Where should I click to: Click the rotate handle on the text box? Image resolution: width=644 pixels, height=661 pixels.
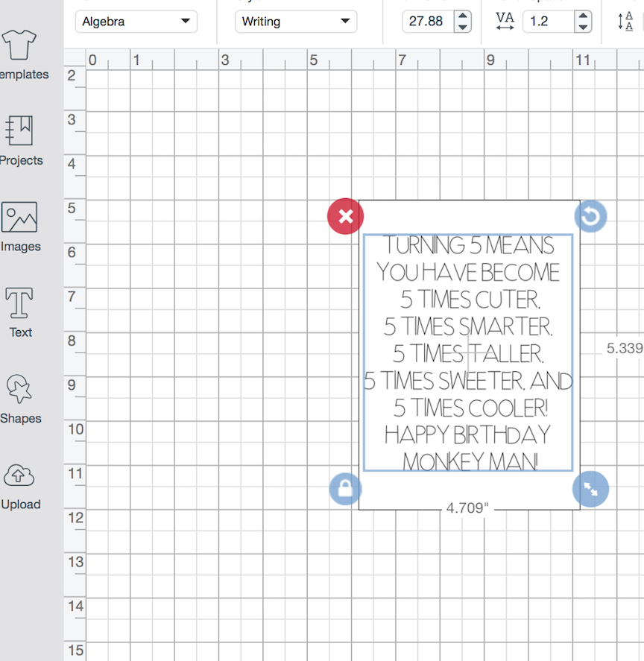(x=590, y=216)
